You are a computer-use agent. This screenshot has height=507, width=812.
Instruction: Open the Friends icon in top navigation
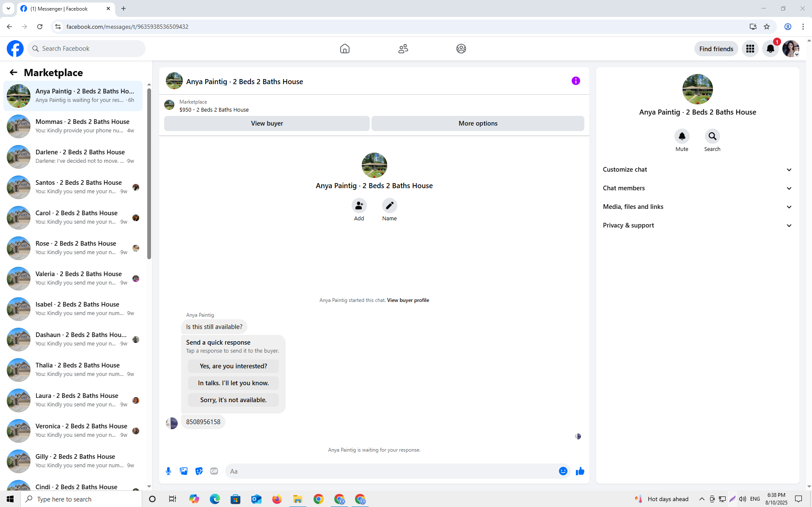[403, 49]
